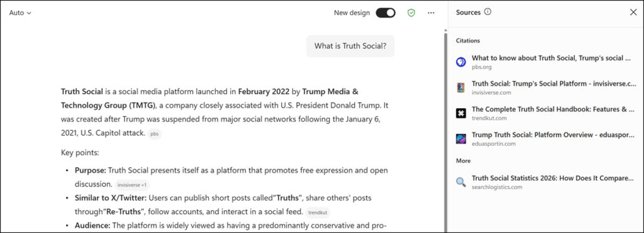Open the pbs citation chip
This screenshot has height=233, width=644.
point(155,134)
